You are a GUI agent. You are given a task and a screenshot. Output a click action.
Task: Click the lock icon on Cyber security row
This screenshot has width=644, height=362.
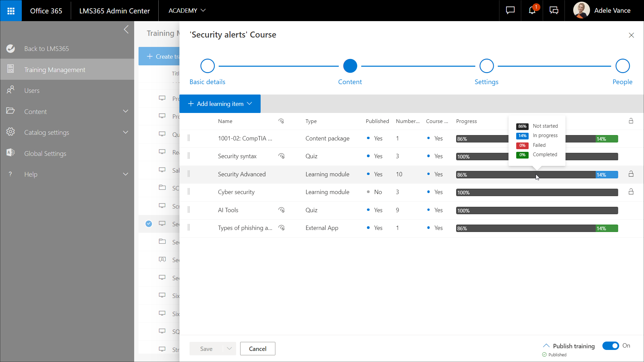(x=631, y=192)
